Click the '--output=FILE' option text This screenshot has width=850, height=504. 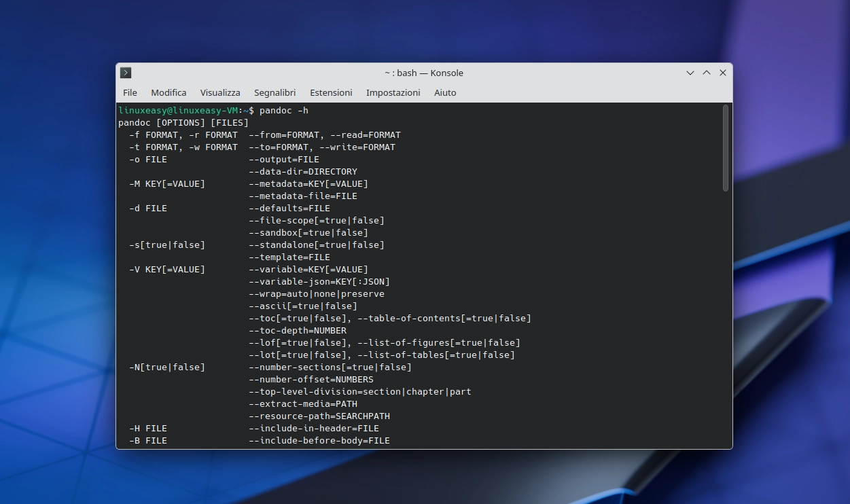click(x=284, y=159)
